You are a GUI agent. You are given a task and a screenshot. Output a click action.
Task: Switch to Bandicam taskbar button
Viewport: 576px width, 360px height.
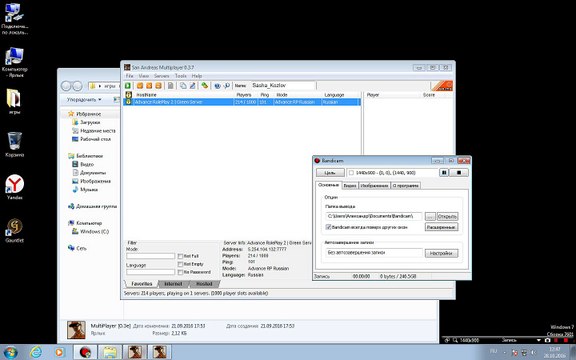[85, 353]
